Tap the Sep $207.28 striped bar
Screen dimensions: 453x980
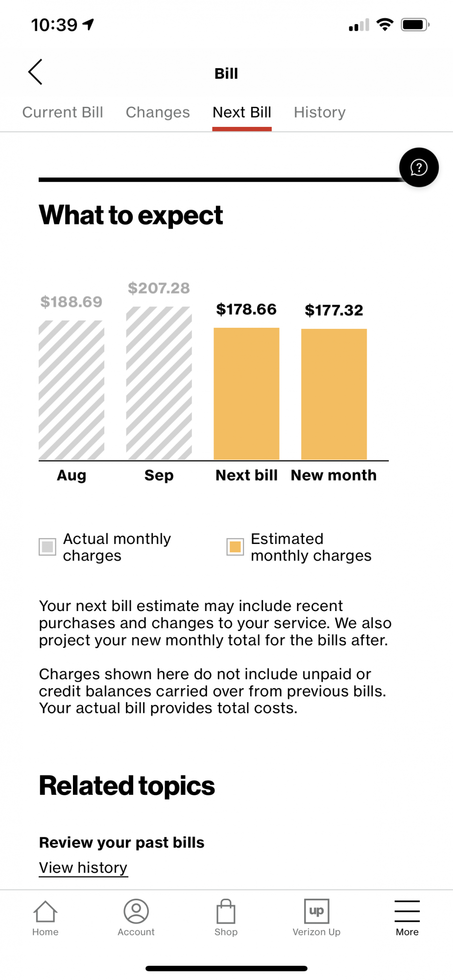(159, 384)
